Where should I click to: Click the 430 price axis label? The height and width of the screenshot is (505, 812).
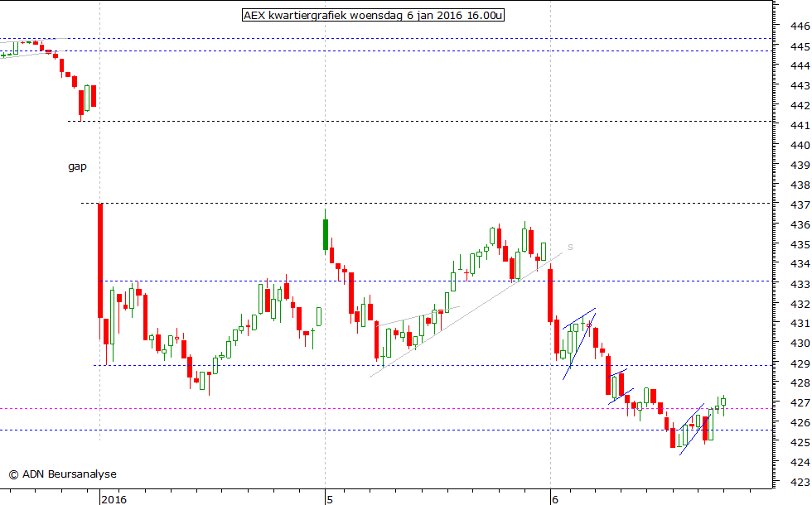[x=800, y=343]
